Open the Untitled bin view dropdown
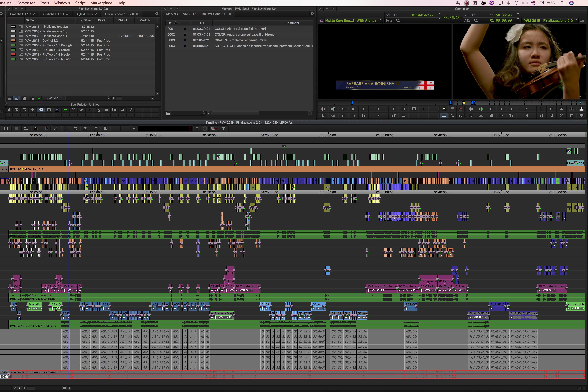 (x=64, y=97)
